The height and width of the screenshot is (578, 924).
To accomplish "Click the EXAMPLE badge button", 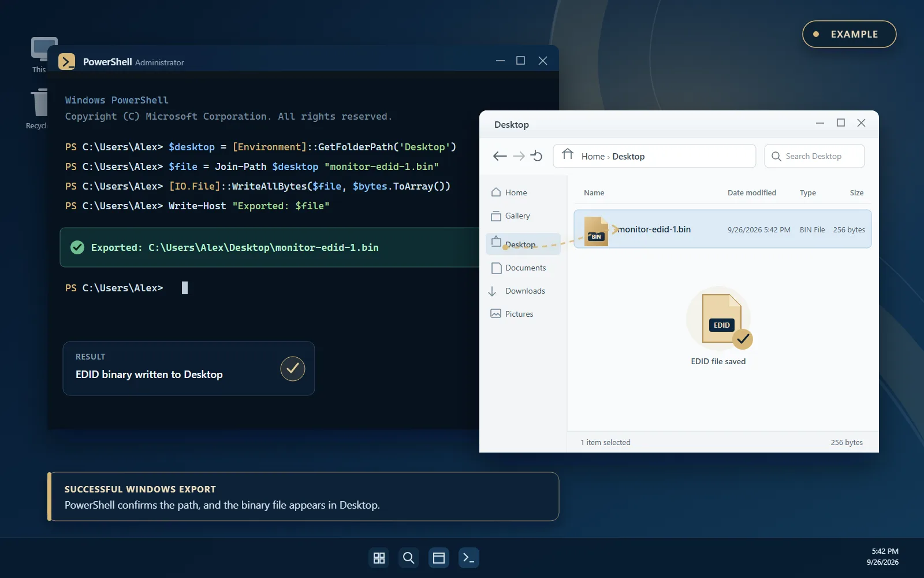I will (x=849, y=34).
